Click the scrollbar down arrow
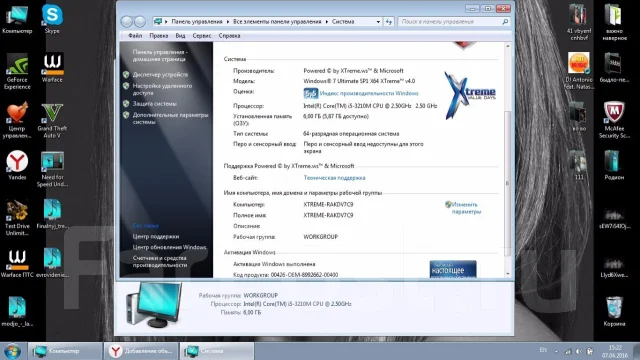Screen dimensions: 640x360 (508, 274)
